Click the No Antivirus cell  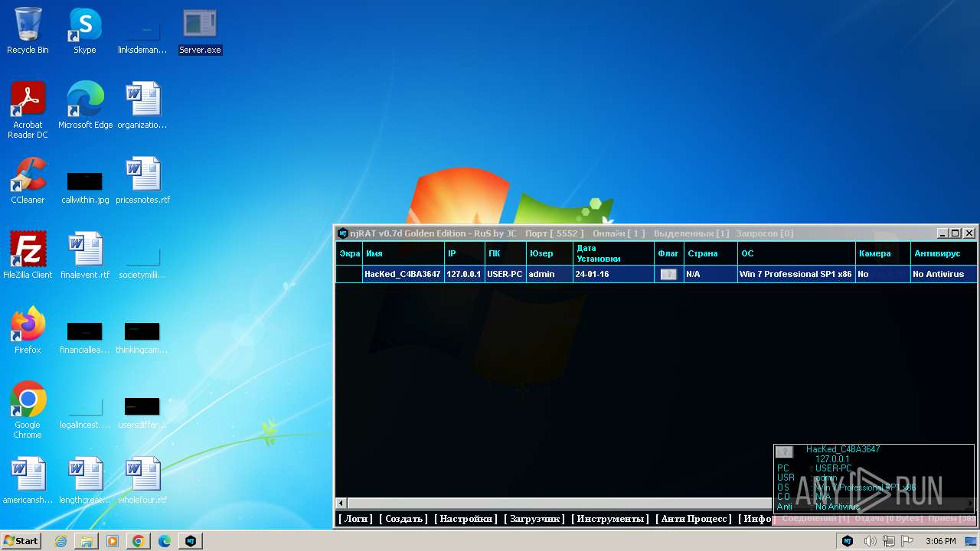[x=944, y=274]
